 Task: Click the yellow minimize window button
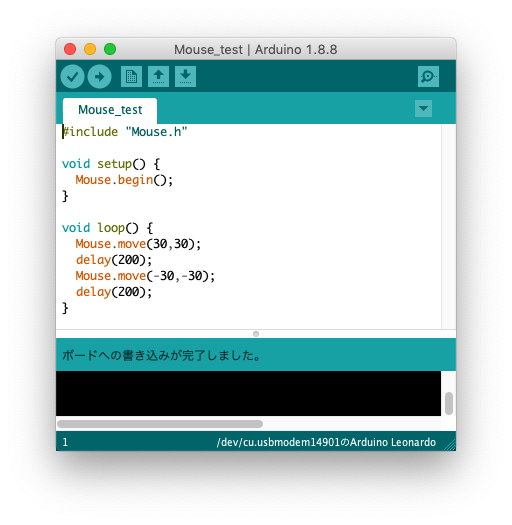90,49
